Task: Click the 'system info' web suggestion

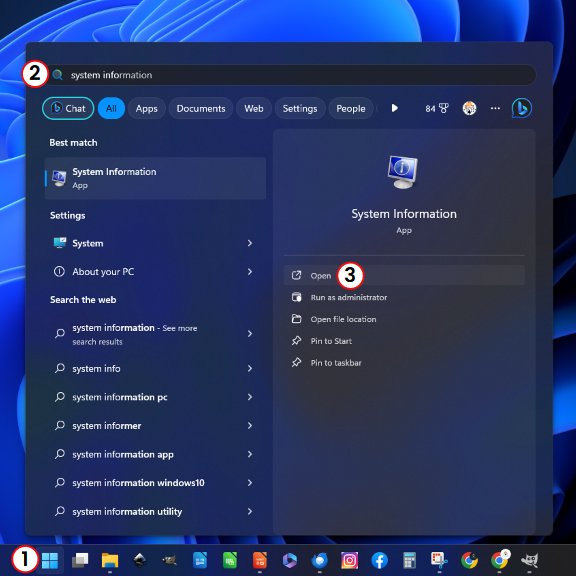Action: [x=155, y=368]
